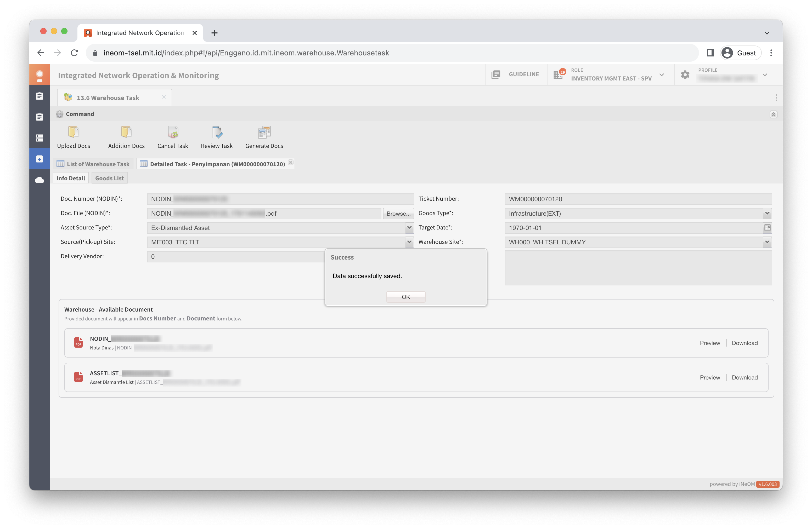Click the browser address bar
The height and width of the screenshot is (529, 812).
pyautogui.click(x=392, y=53)
